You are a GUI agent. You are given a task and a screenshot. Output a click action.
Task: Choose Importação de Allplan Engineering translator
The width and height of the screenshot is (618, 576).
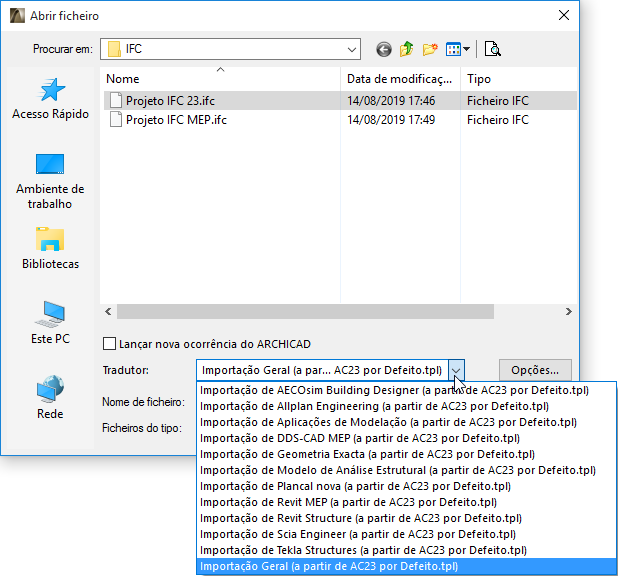tap(406, 406)
